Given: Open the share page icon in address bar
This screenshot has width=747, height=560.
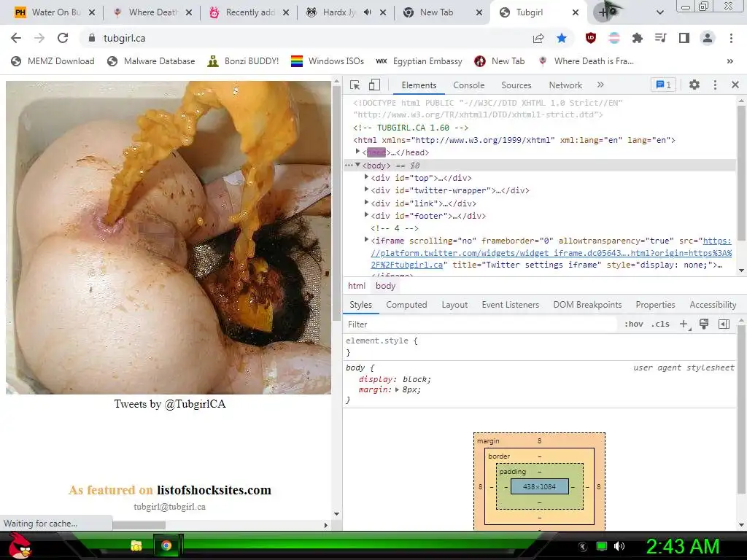Looking at the screenshot, I should [538, 38].
